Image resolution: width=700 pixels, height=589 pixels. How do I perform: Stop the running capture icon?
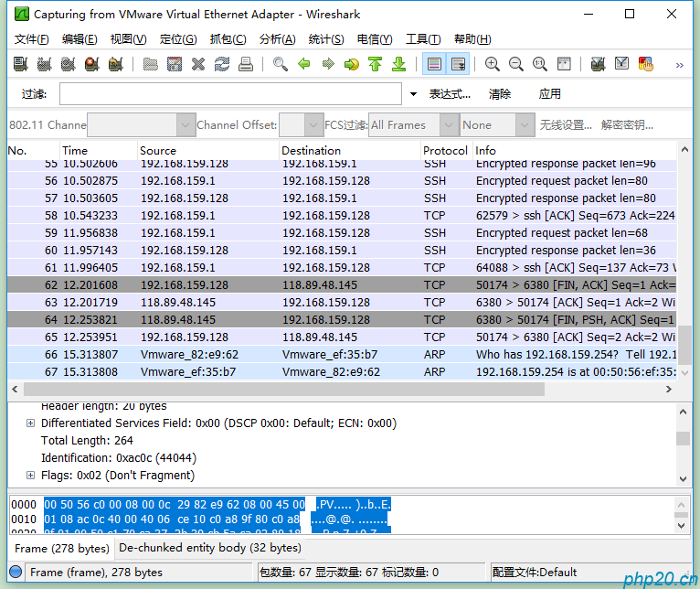[91, 64]
